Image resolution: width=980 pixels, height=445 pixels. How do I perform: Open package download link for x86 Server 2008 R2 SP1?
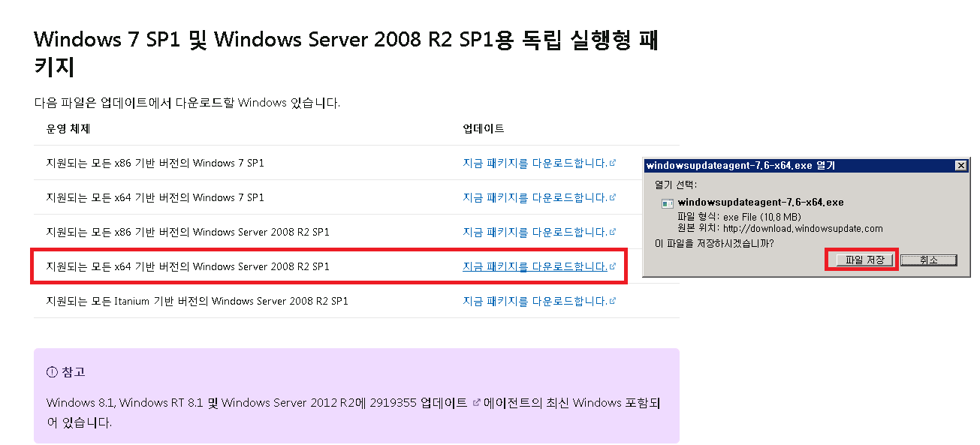[535, 232]
